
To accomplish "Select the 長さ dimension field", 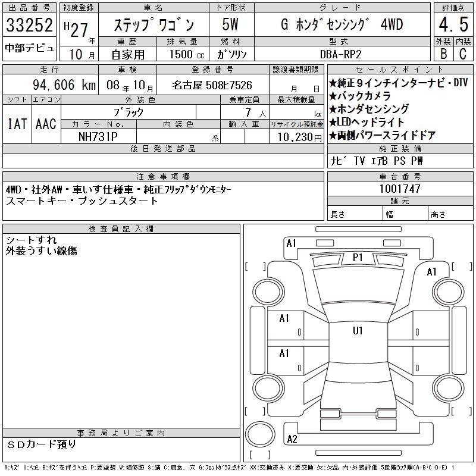I will click(355, 214).
